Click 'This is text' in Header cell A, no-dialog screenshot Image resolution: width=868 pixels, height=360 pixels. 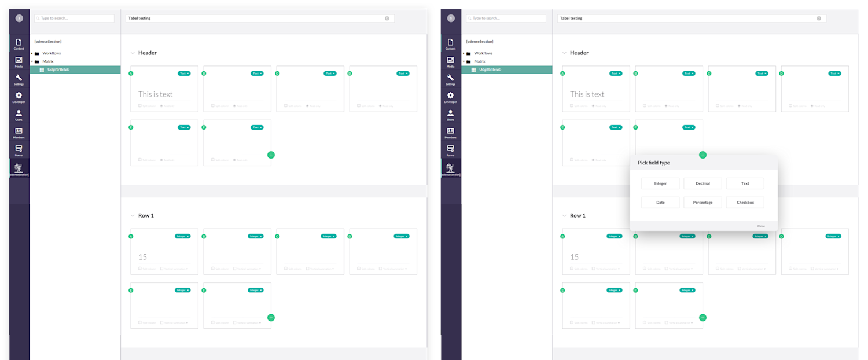(x=155, y=94)
